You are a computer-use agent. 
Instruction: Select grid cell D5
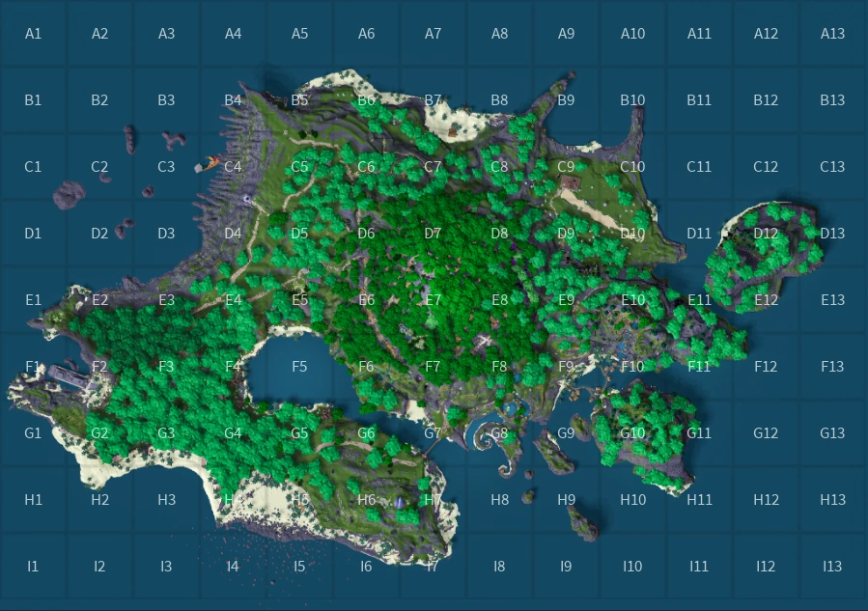[299, 233]
